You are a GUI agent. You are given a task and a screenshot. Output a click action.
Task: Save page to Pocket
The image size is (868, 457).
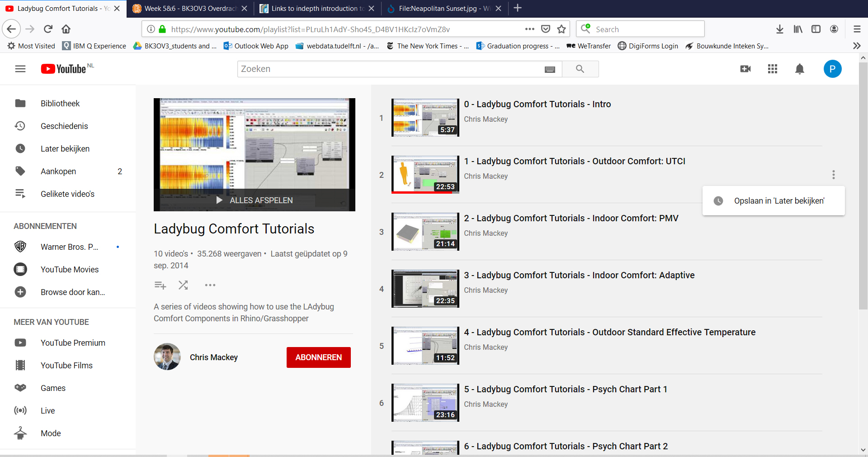[x=546, y=29]
